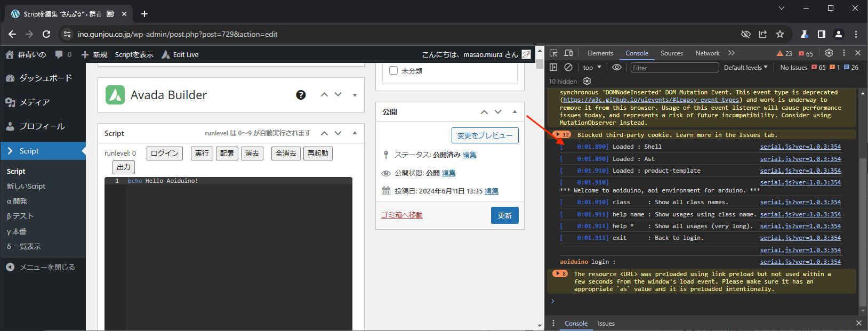Collapse the 公開 publish panel
Viewport: 868px width, 331px height.
point(515,112)
